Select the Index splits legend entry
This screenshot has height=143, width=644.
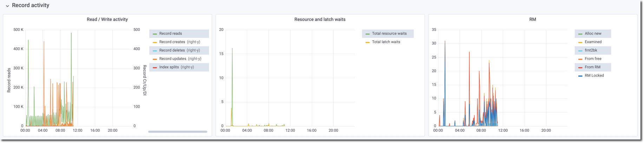(x=172, y=67)
